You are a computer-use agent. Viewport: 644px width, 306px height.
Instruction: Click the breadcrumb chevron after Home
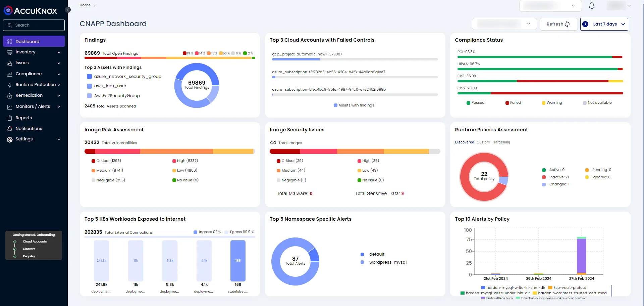tap(94, 5)
